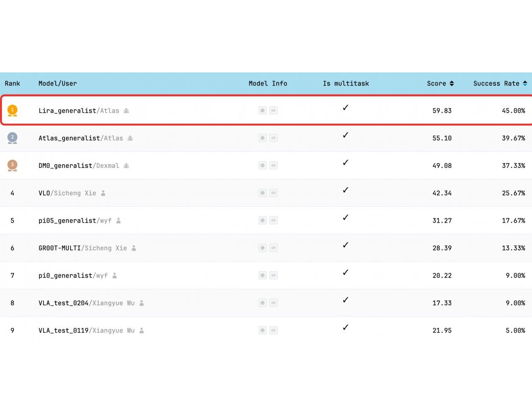Click gold rank 1 medal badge
The image size is (532, 415).
click(13, 110)
